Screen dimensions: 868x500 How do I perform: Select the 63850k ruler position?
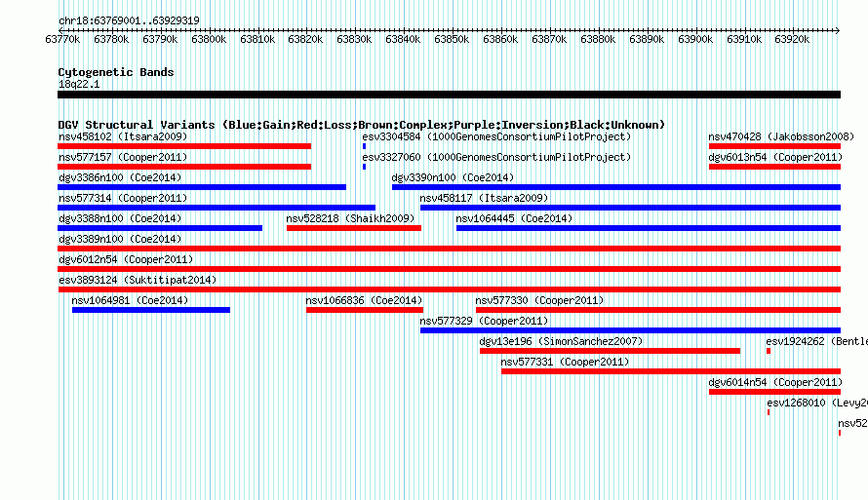click(452, 39)
